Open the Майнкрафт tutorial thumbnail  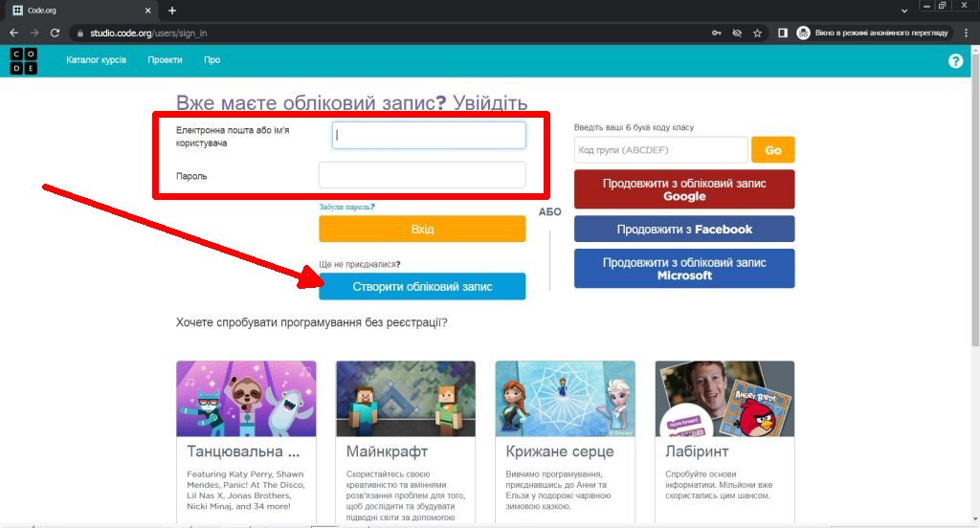406,399
